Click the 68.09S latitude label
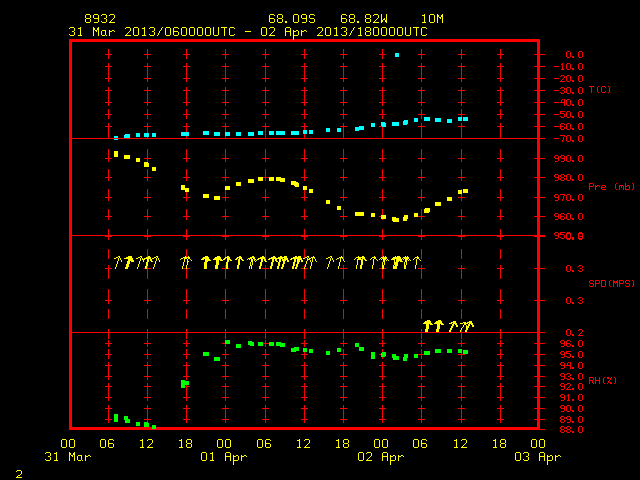Viewport: 640px width, 480px height. click(x=292, y=19)
